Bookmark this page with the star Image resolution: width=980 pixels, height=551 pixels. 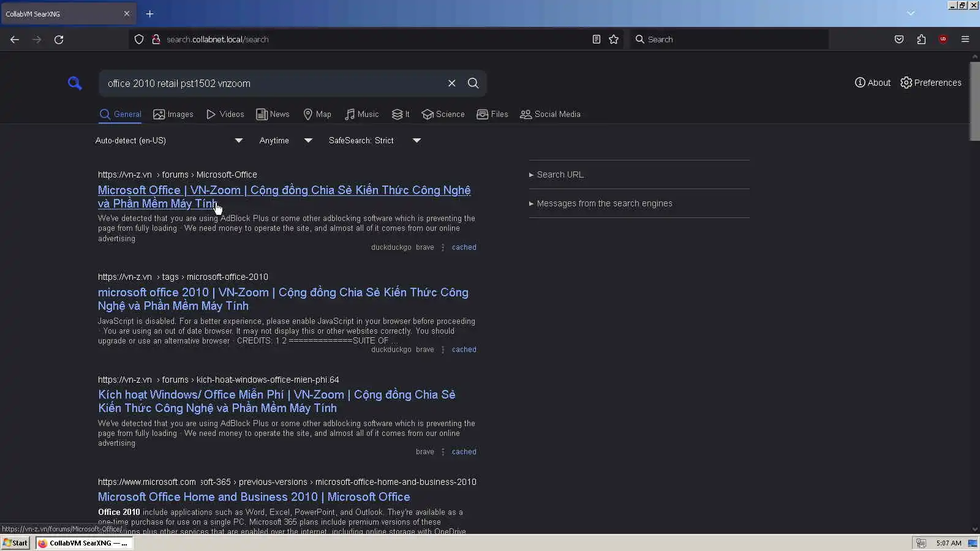coord(614,39)
